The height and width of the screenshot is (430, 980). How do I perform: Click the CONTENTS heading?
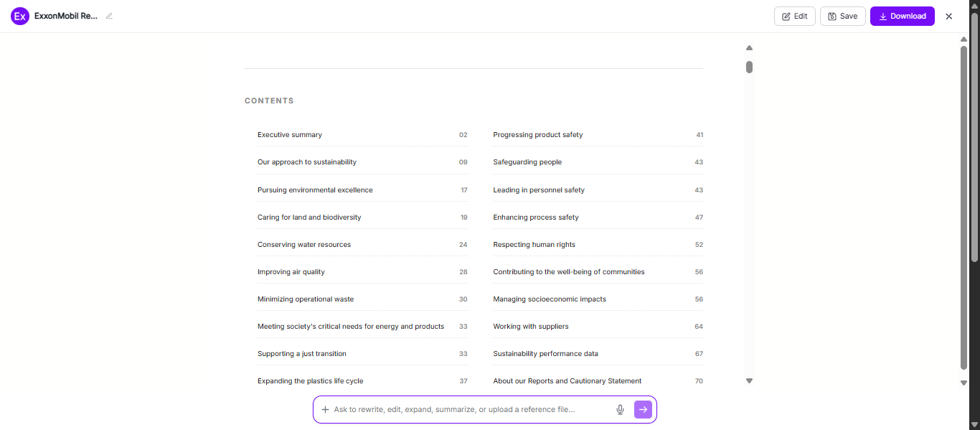click(269, 101)
